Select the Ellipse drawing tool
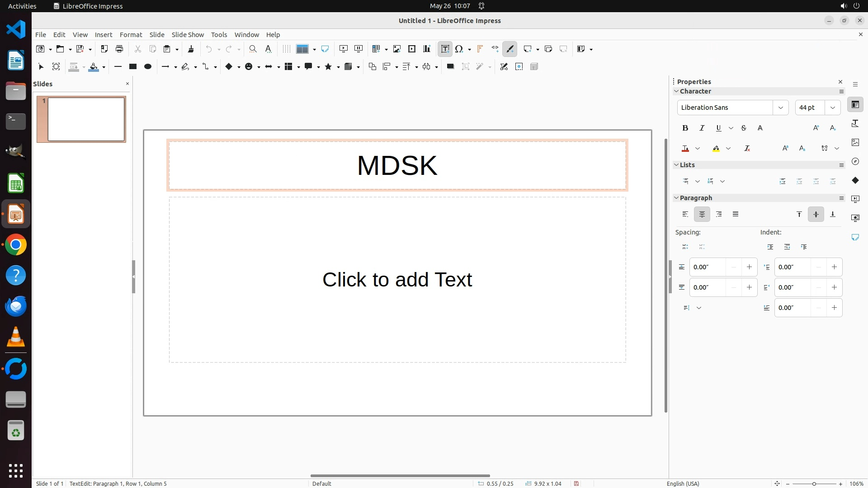Viewport: 868px width, 488px height. click(x=147, y=67)
